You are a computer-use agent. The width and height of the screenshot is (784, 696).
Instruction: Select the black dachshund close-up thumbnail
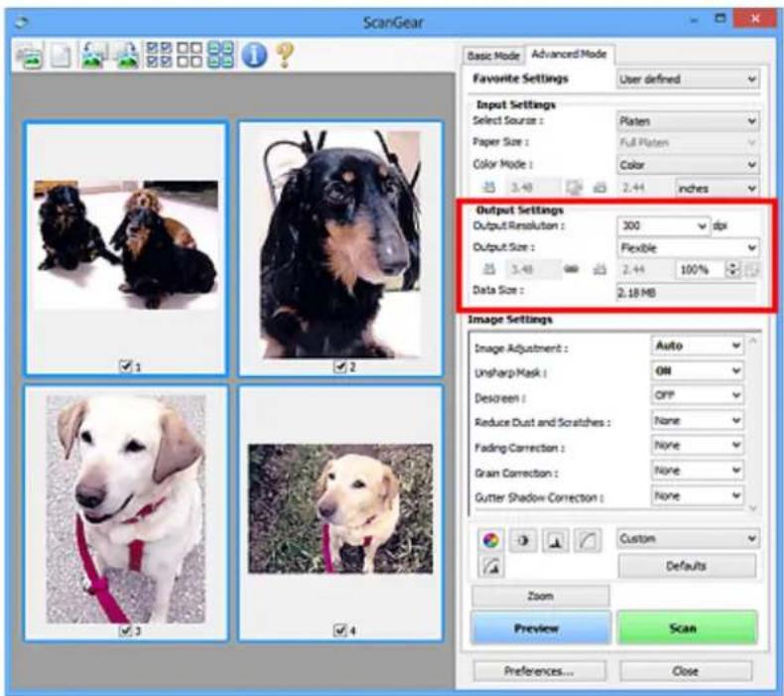click(x=340, y=248)
